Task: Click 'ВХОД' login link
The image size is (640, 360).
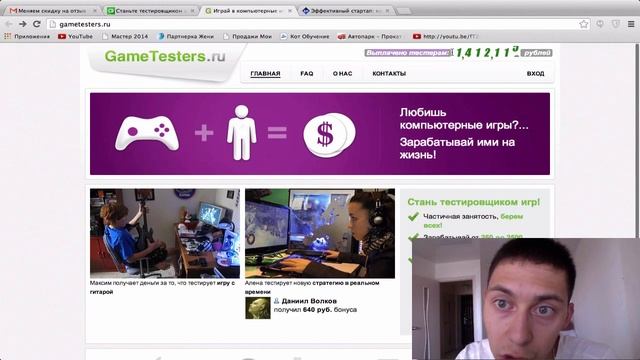Action: pyautogui.click(x=535, y=73)
